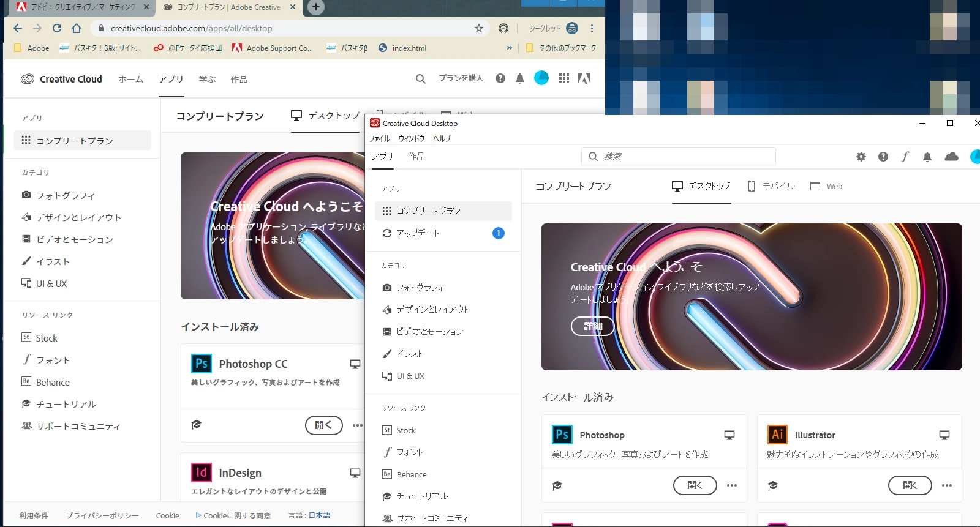Click 開く button for Photoshop CC on website
This screenshot has width=980, height=527.
click(324, 425)
